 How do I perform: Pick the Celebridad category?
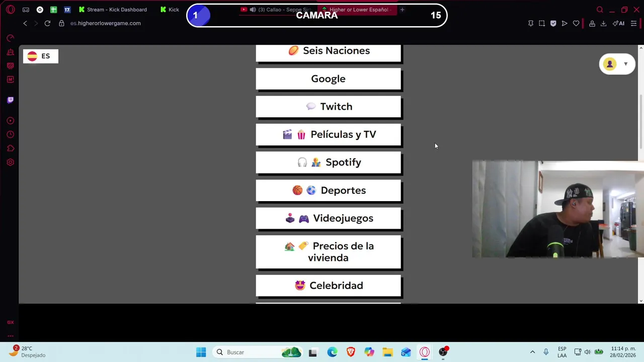click(x=329, y=286)
